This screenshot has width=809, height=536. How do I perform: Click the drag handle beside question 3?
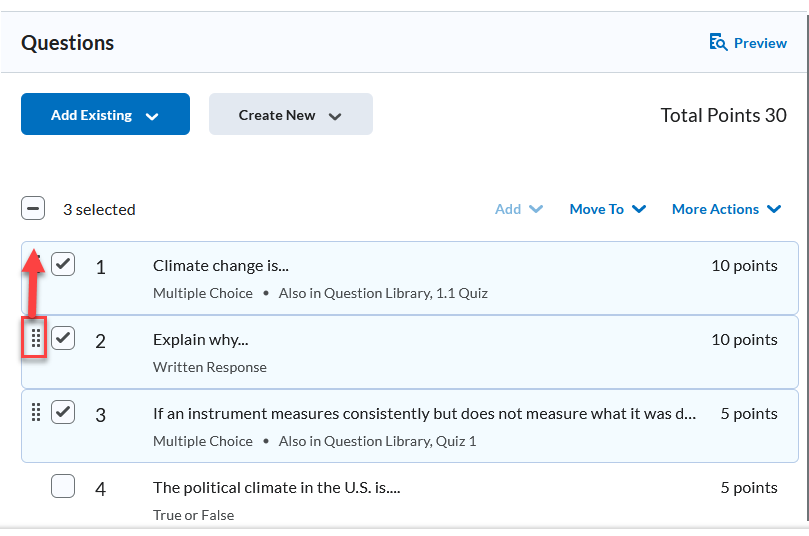click(35, 412)
